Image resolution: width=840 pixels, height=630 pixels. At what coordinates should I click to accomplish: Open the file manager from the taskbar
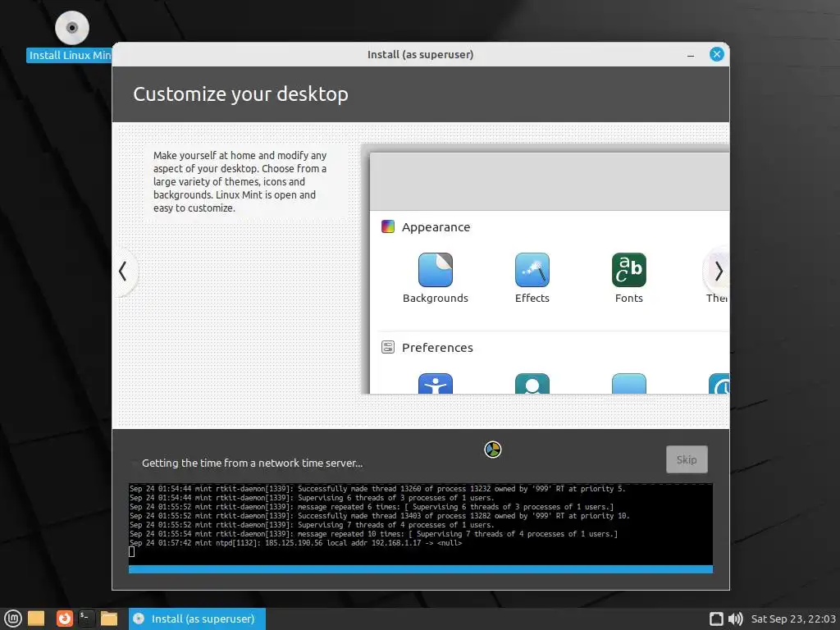pos(109,619)
